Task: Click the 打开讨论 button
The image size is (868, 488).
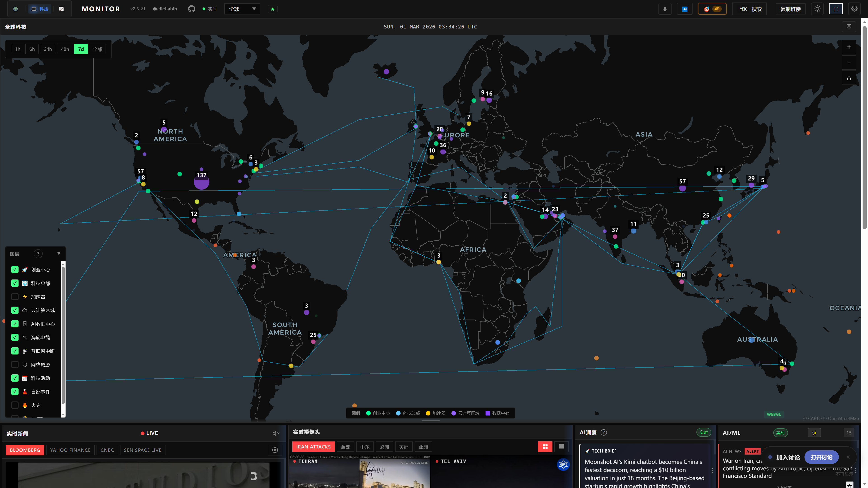Action: [821, 457]
